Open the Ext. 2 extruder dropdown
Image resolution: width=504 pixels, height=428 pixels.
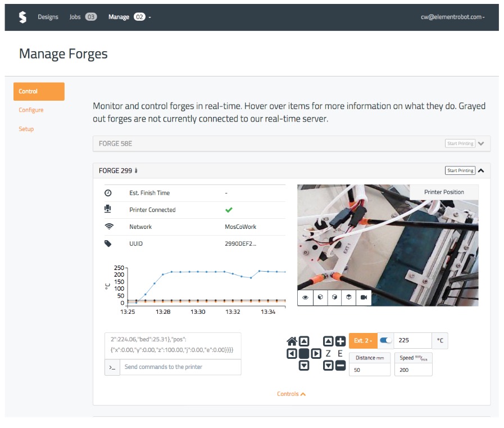pyautogui.click(x=363, y=341)
